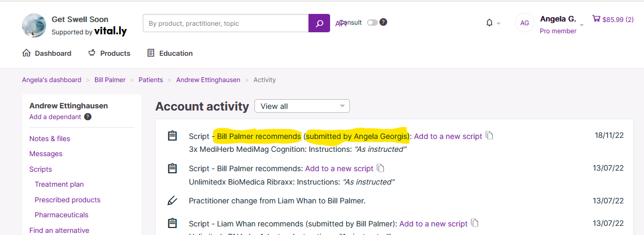Expand the Angela G. account menu arrow
The image size is (644, 235).
click(582, 25)
